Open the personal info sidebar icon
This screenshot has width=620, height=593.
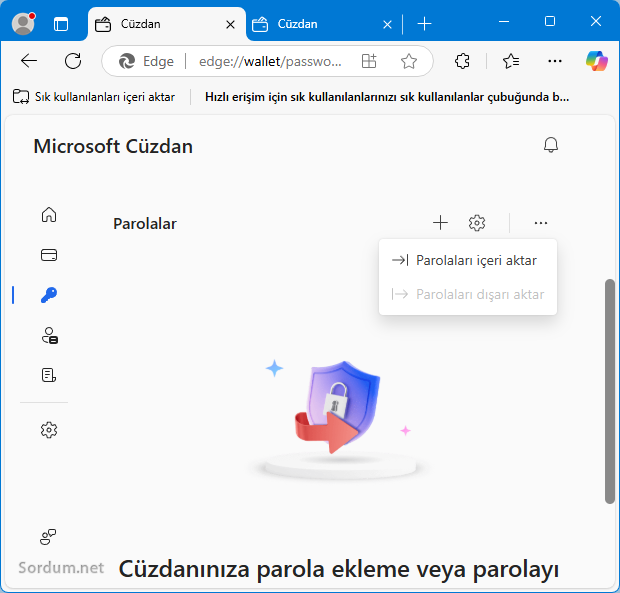(x=50, y=335)
